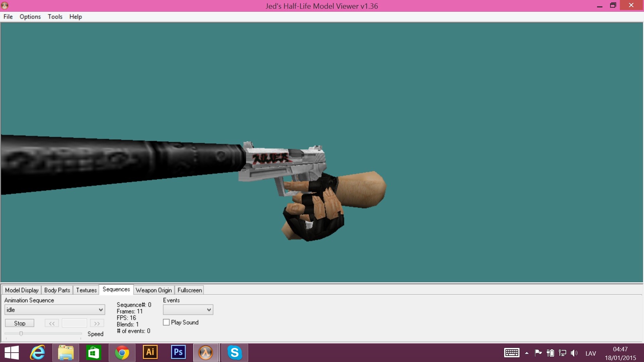Open the volume control in the system tray
Image resolution: width=644 pixels, height=362 pixels.
pos(574,353)
